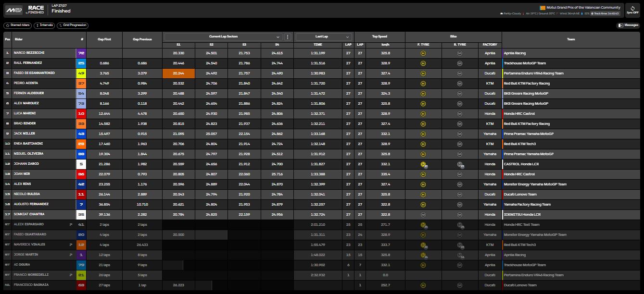Click Aleix Espargaro's rear tyre icon
This screenshot has width=644, height=294.
(460, 224)
